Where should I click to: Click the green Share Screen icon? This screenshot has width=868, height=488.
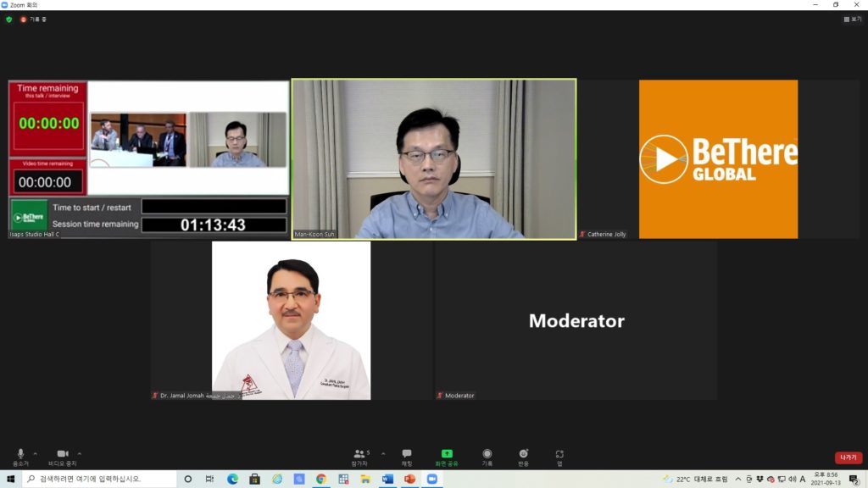click(447, 454)
